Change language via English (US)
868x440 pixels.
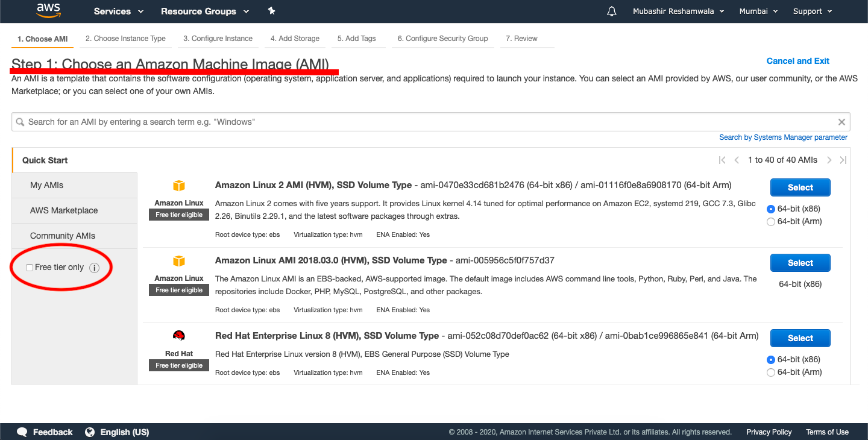pyautogui.click(x=124, y=432)
